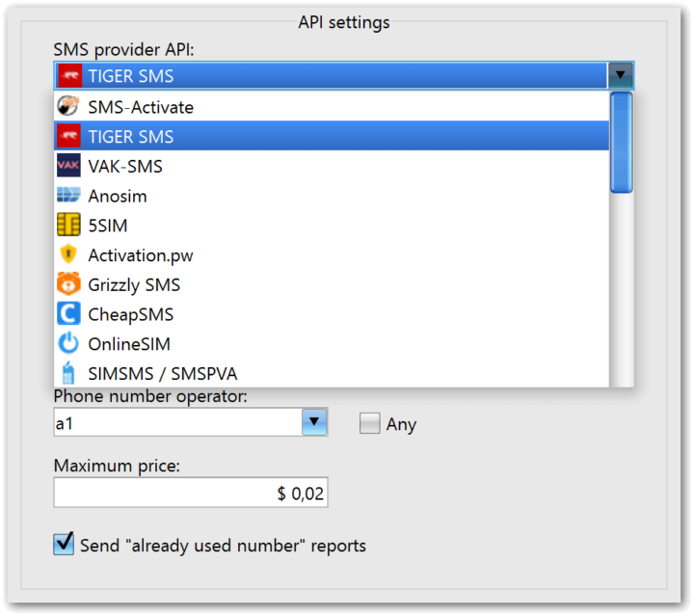Click the Anosim SIM card icon
The width and height of the screenshot is (694, 616).
pyautogui.click(x=68, y=195)
